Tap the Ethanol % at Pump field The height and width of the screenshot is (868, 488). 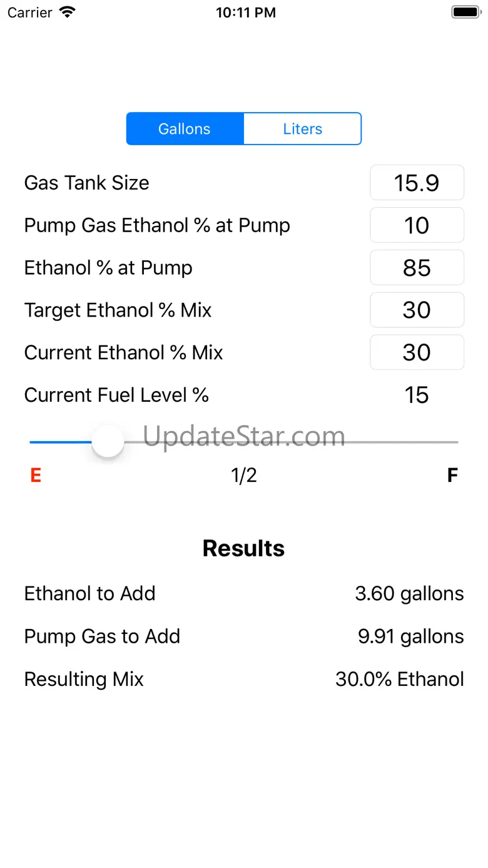417,268
